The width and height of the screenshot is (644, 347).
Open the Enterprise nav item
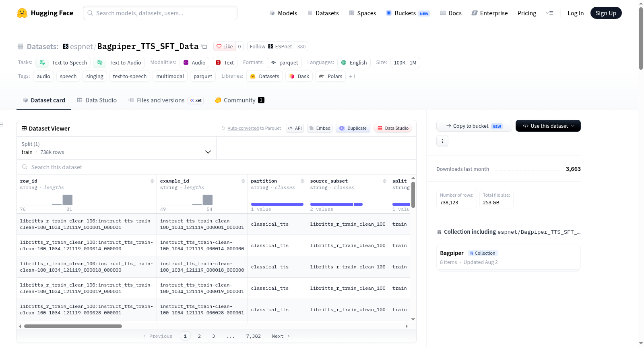point(490,13)
